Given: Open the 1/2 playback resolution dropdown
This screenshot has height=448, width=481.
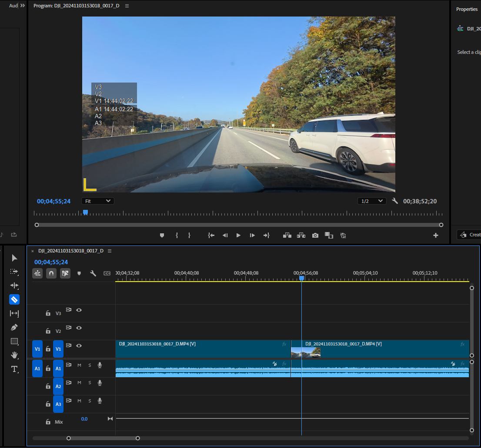Looking at the screenshot, I should (372, 201).
